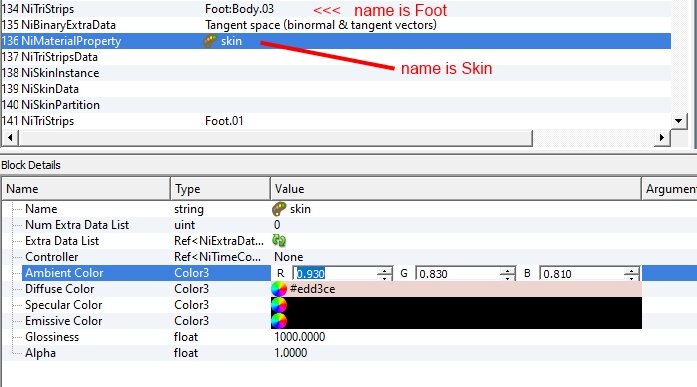The image size is (697, 387).
Task: Click the Num Extra Data List value 0
Action: [277, 225]
